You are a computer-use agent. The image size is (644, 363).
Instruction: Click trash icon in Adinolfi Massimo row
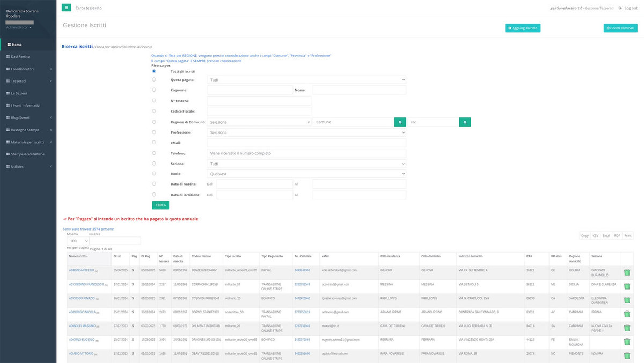tap(627, 328)
